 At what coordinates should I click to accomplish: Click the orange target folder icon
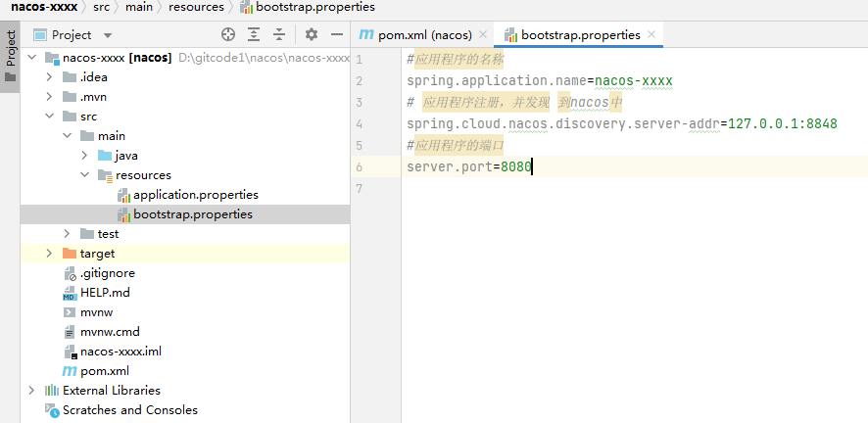click(x=70, y=254)
